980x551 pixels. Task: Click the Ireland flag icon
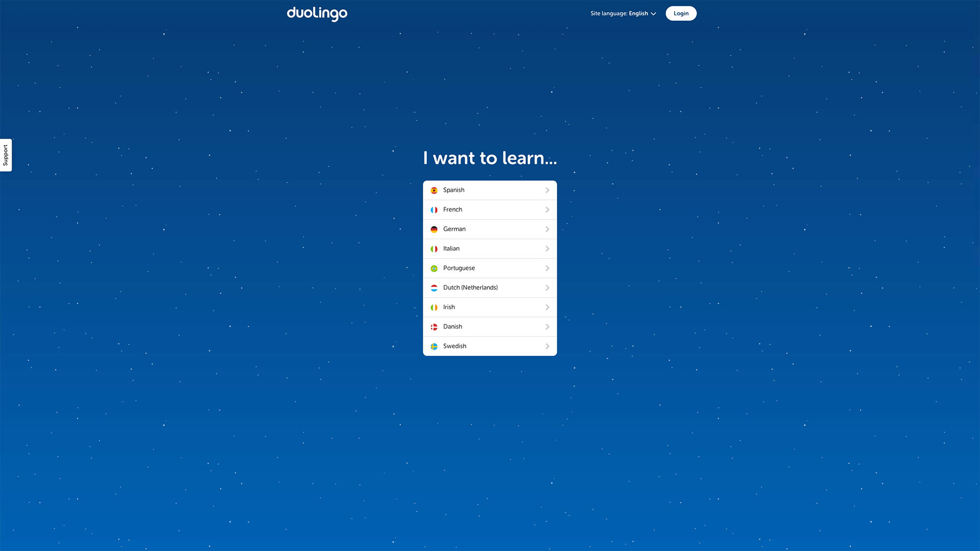tap(434, 308)
